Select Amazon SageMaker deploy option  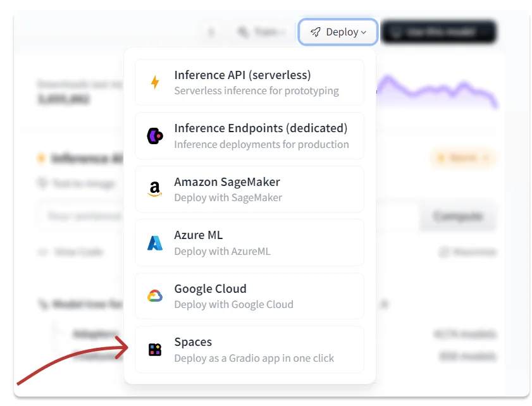249,189
